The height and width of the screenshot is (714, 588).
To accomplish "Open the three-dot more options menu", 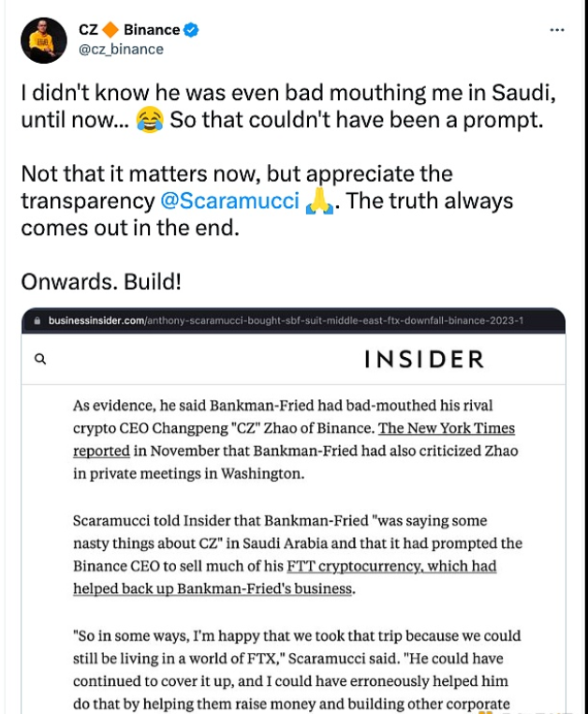I will [557, 30].
